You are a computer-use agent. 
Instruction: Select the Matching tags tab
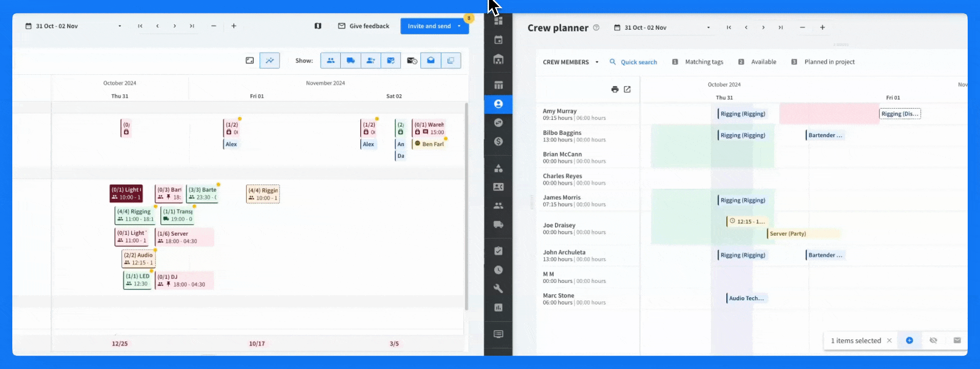pos(698,62)
